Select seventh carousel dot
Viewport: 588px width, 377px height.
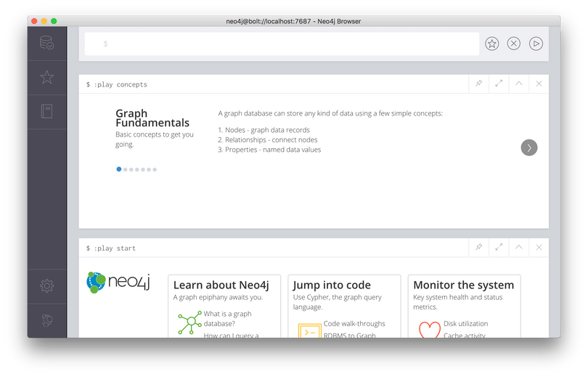pos(155,169)
